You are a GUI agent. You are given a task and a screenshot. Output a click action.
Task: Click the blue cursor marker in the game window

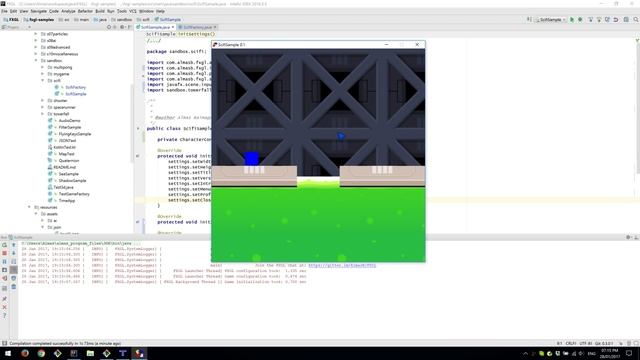pyautogui.click(x=341, y=136)
